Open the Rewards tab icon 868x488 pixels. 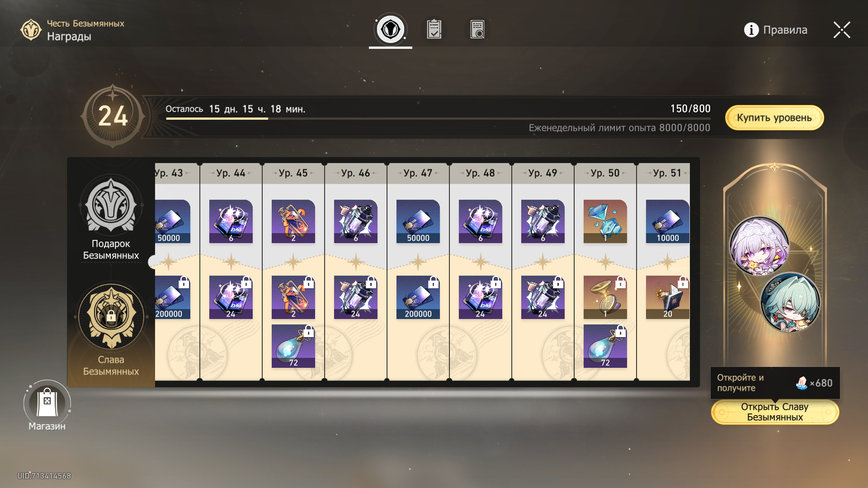tap(390, 29)
